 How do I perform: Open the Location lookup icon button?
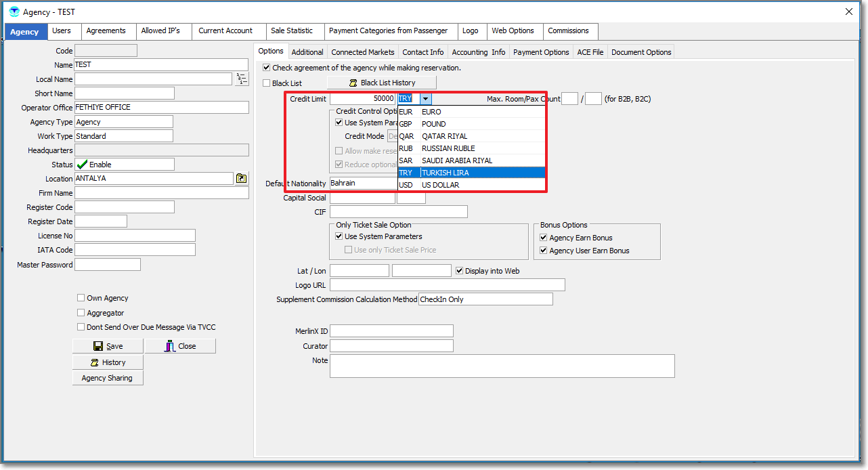pyautogui.click(x=242, y=179)
